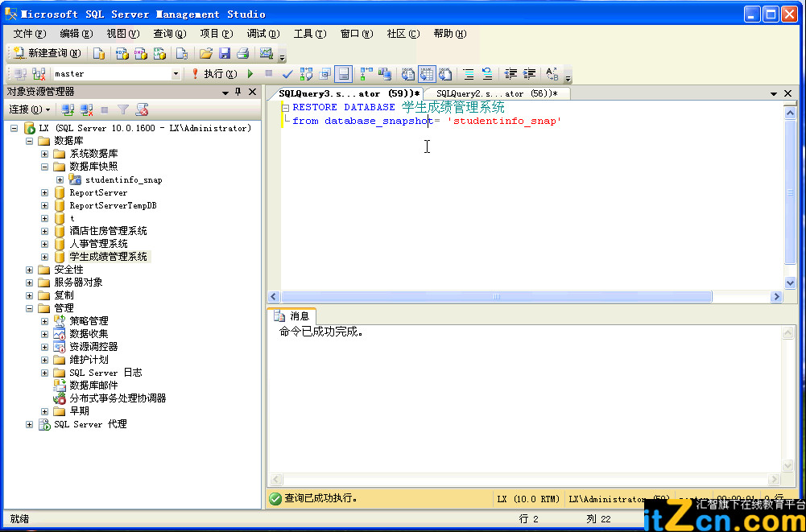Close the Object Explorer panel
Image resolution: width=806 pixels, height=532 pixels.
252,92
